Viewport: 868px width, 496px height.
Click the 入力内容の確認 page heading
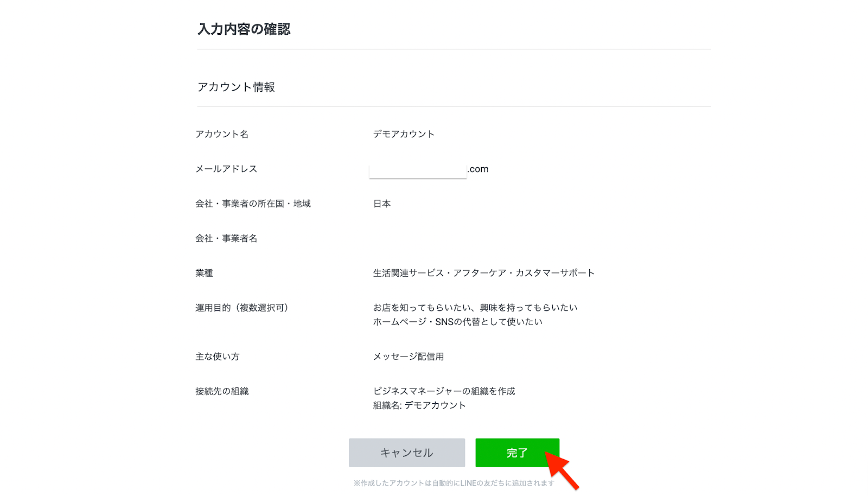coord(244,29)
